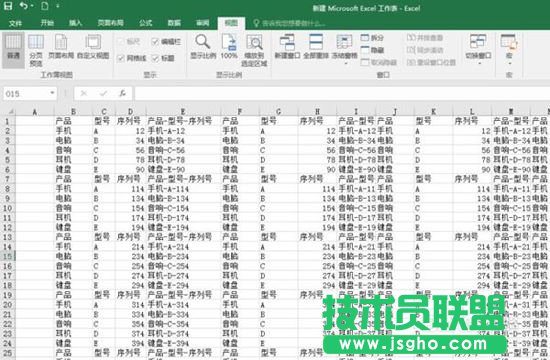Click the Name Box showing O15

click(x=26, y=94)
